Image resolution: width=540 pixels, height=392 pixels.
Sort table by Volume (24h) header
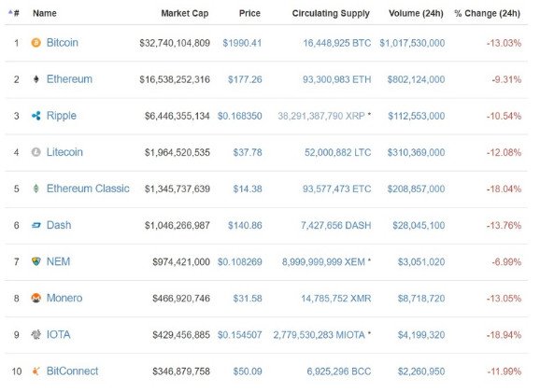(416, 13)
